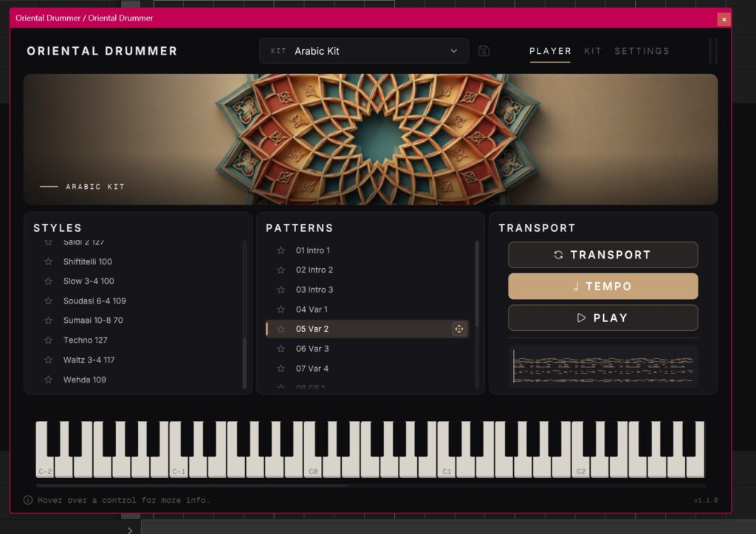This screenshot has width=756, height=534.
Task: Open the Arabic Kit dropdown
Action: (x=364, y=51)
